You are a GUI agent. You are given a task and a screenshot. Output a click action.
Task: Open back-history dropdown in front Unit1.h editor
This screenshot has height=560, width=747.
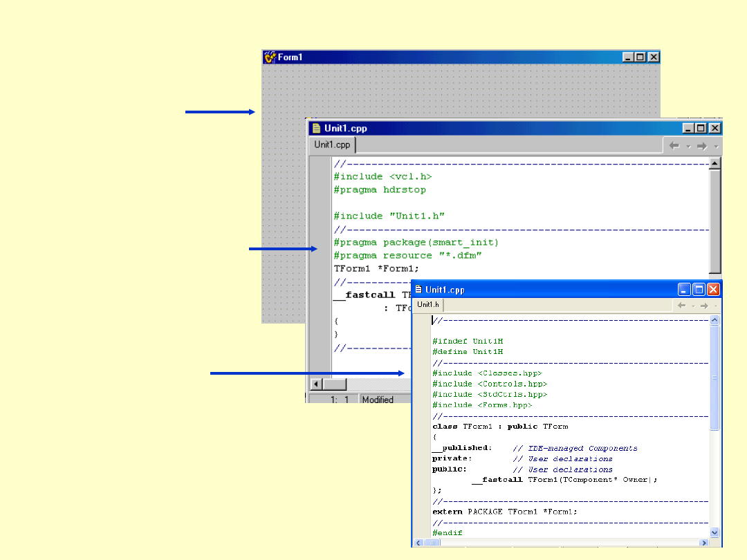click(693, 306)
